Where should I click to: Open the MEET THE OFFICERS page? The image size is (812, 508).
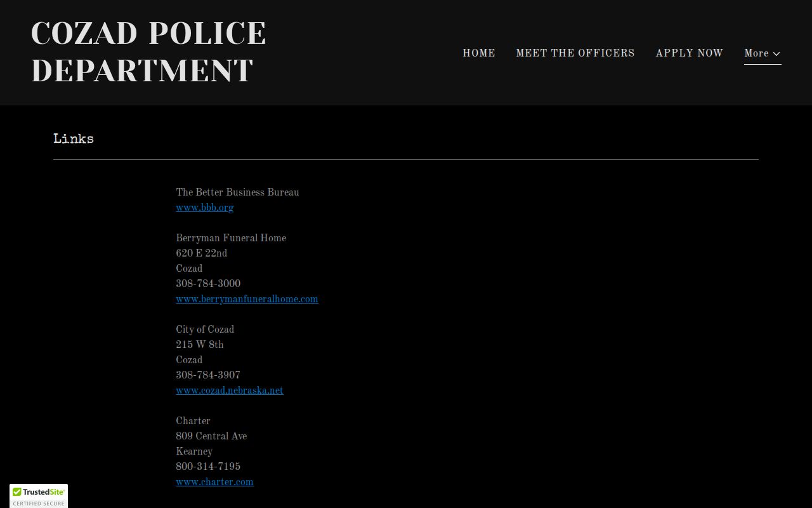575,53
